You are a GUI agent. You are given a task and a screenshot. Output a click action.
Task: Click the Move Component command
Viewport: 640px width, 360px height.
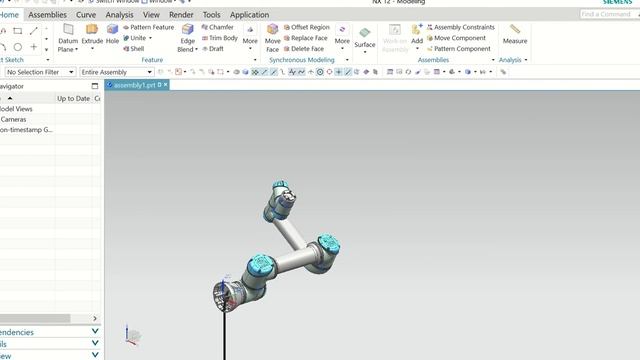[x=456, y=38]
